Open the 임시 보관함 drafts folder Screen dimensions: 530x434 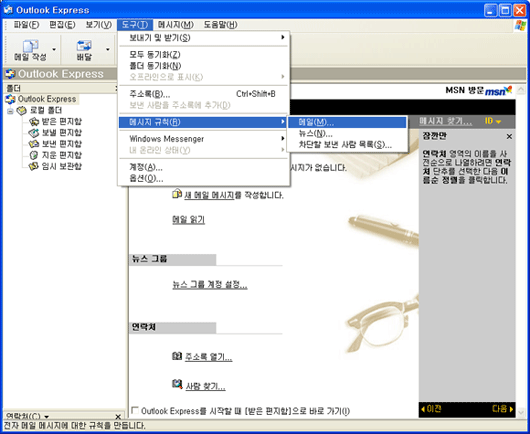[62, 166]
